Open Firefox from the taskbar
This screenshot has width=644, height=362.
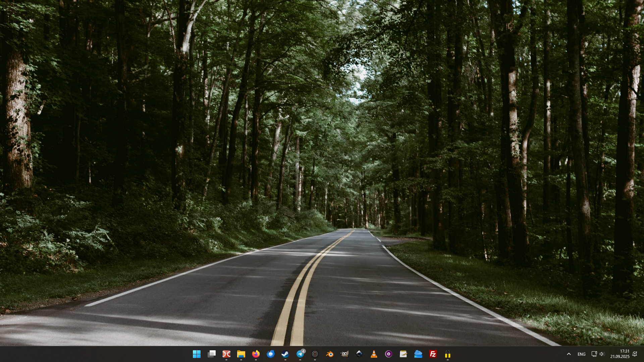click(256, 354)
